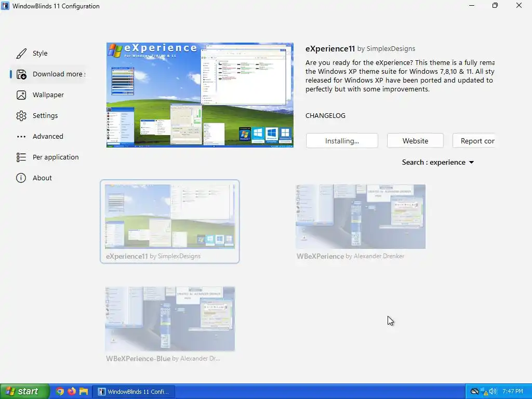
Task: Open the theme Website button
Action: [415, 141]
